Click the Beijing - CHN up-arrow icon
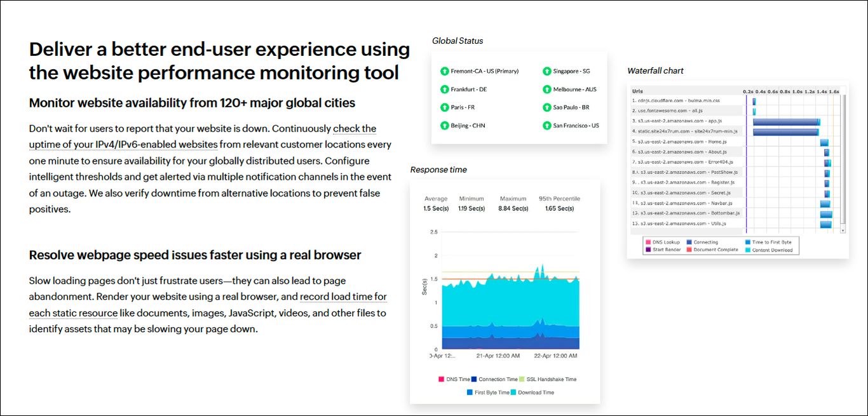The width and height of the screenshot is (868, 416). pyautogui.click(x=445, y=125)
